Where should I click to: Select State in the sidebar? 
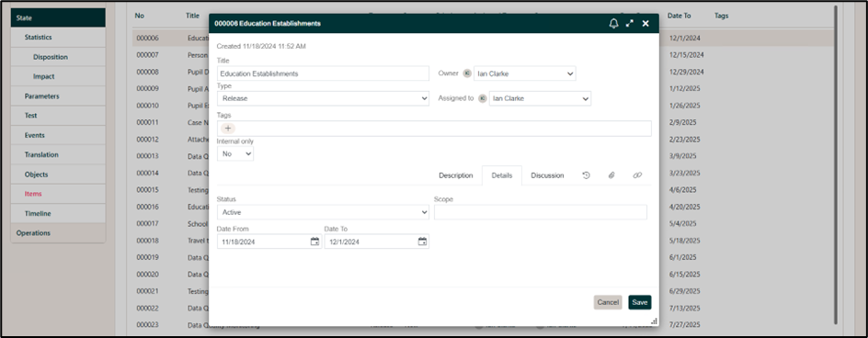[x=58, y=17]
